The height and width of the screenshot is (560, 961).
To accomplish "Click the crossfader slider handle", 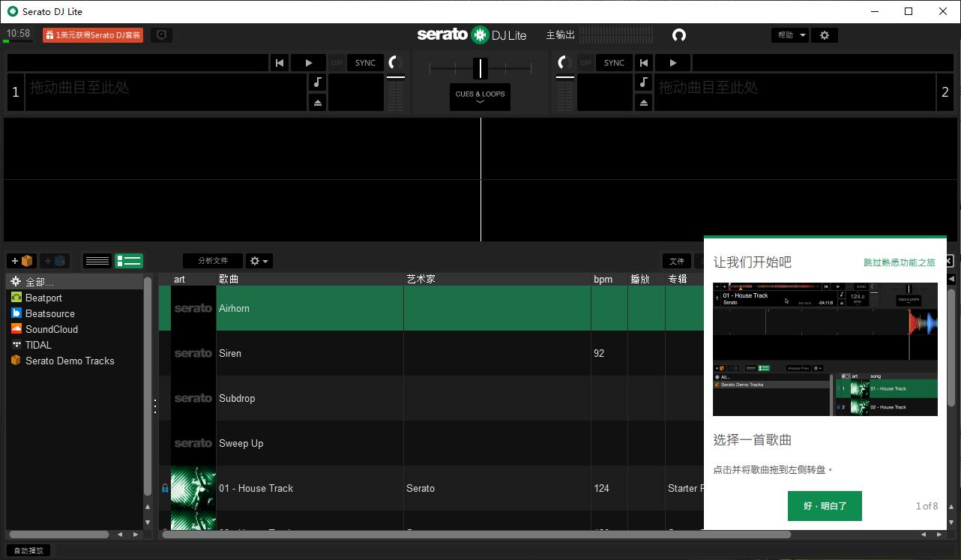I will click(480, 68).
